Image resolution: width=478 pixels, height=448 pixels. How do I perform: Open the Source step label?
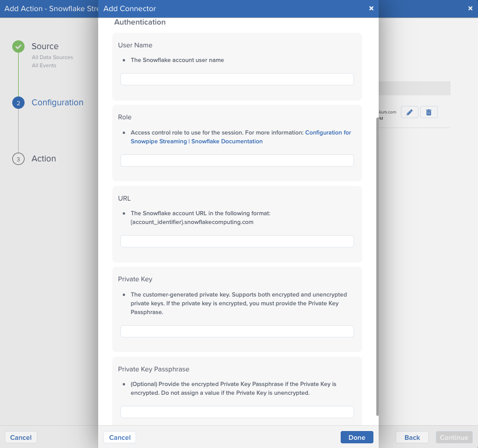coord(45,46)
